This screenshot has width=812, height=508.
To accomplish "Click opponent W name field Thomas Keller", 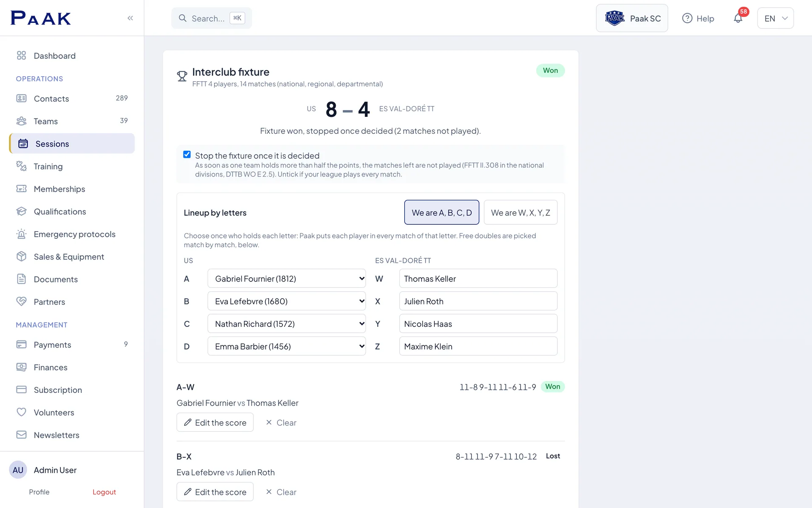I will 478,279.
